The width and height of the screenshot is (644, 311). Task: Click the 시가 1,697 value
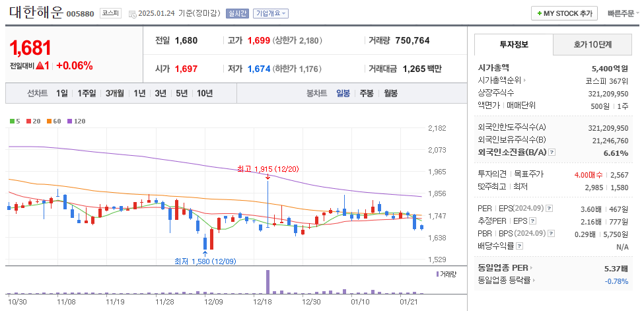186,69
